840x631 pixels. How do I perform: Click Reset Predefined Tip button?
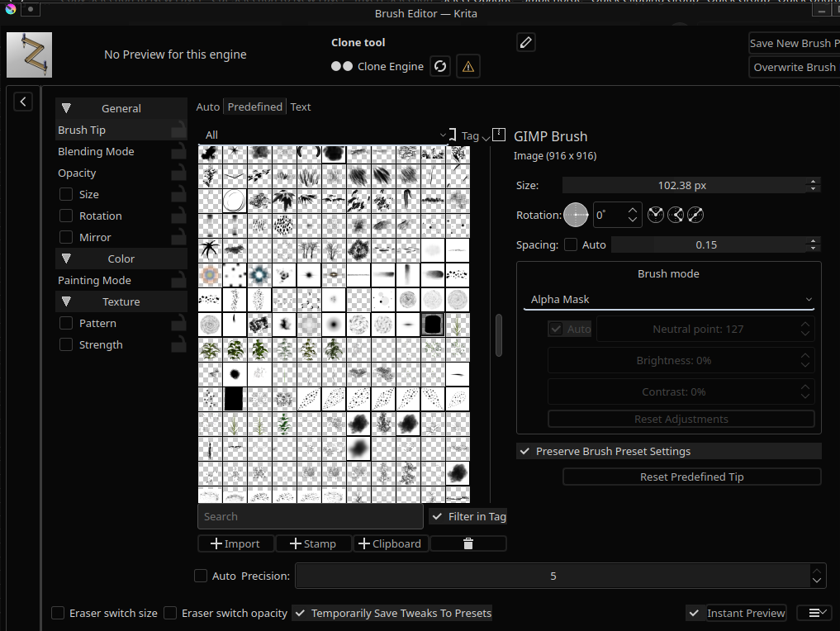691,477
